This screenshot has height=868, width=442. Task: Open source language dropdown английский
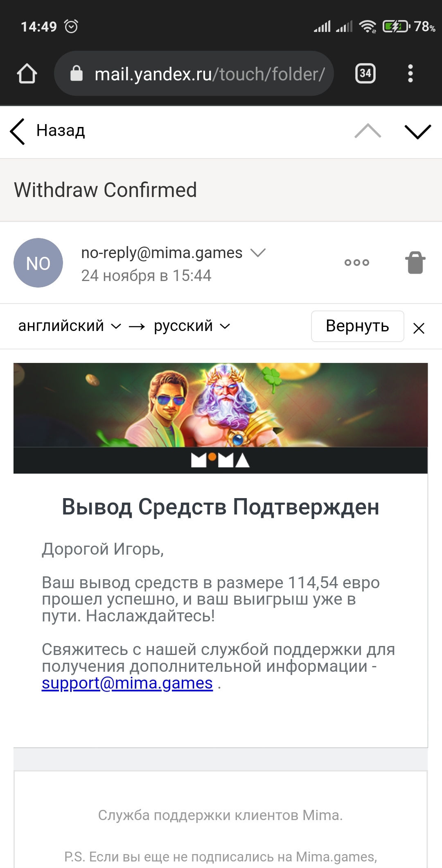[70, 326]
